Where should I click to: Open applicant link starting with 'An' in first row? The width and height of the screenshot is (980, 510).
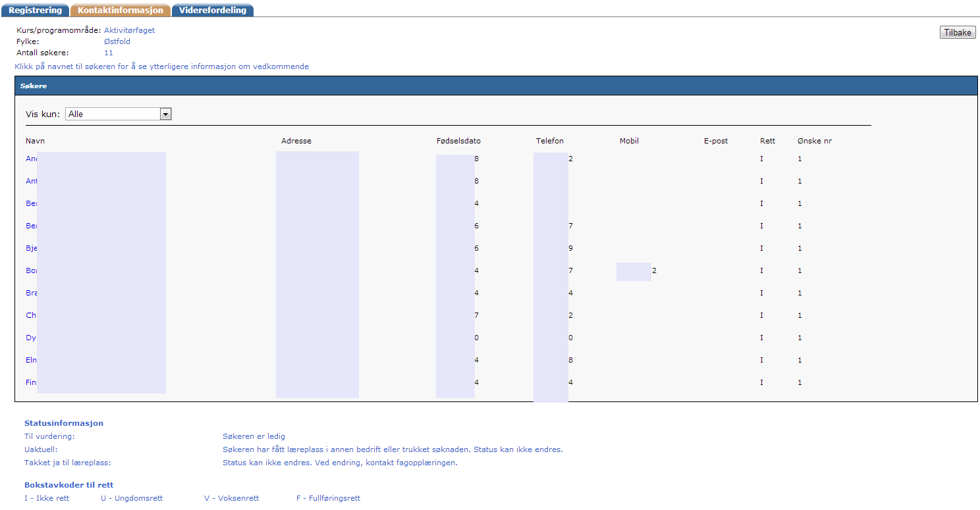pos(32,159)
